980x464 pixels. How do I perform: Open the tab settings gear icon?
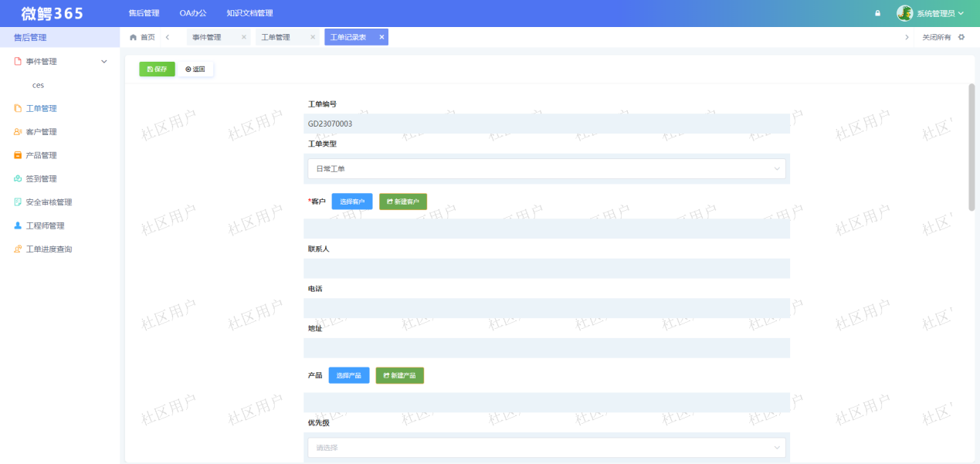point(961,37)
